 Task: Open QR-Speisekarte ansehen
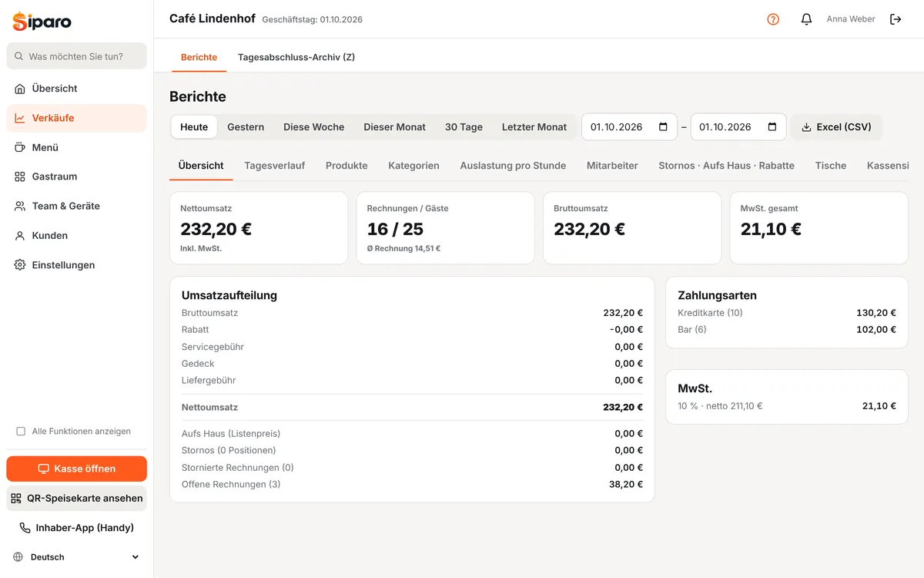76,498
